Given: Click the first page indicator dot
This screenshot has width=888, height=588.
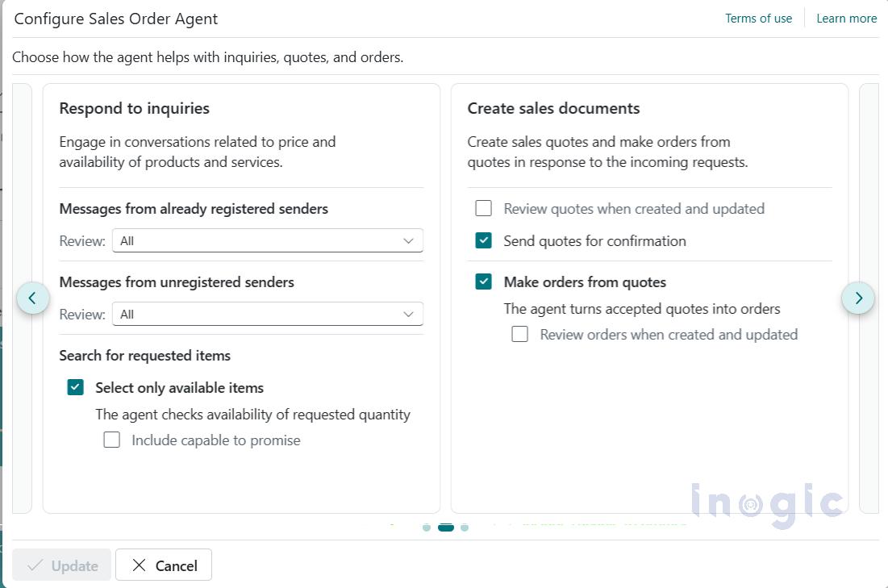Looking at the screenshot, I should tap(427, 528).
